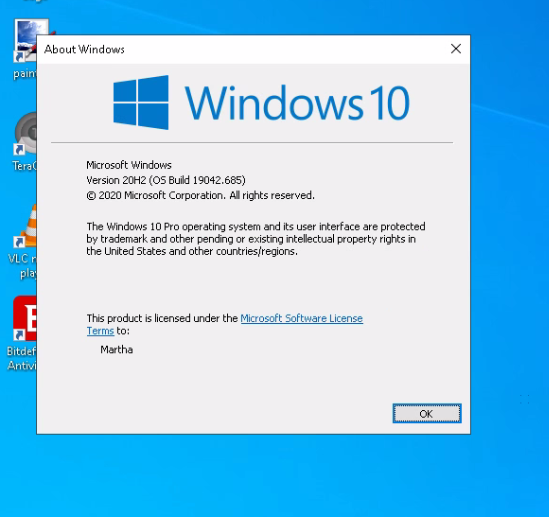
Task: Click the About Windows title bar text
Action: coord(84,49)
